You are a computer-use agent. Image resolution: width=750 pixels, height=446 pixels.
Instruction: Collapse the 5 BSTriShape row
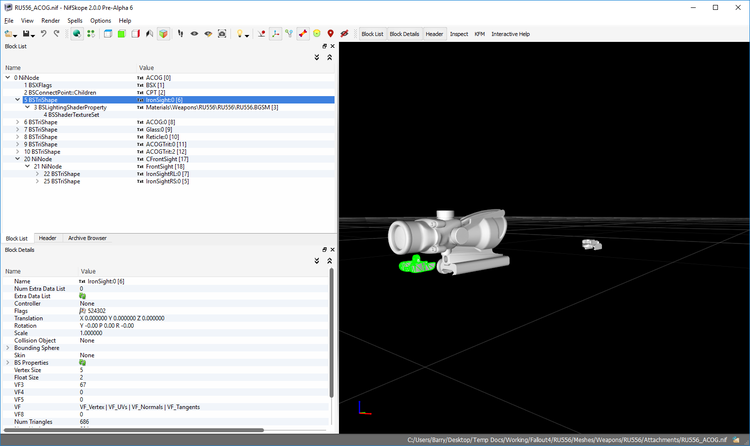pyautogui.click(x=18, y=100)
